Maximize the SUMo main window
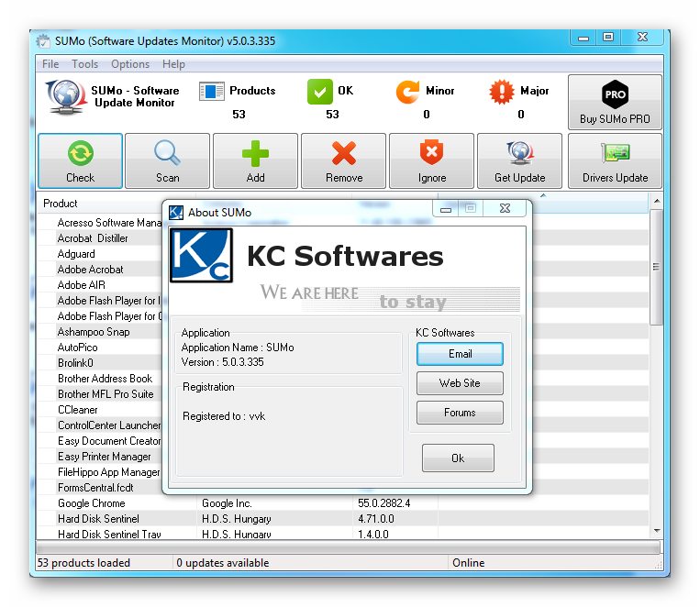Viewport: 700px width, 607px height. (x=608, y=37)
